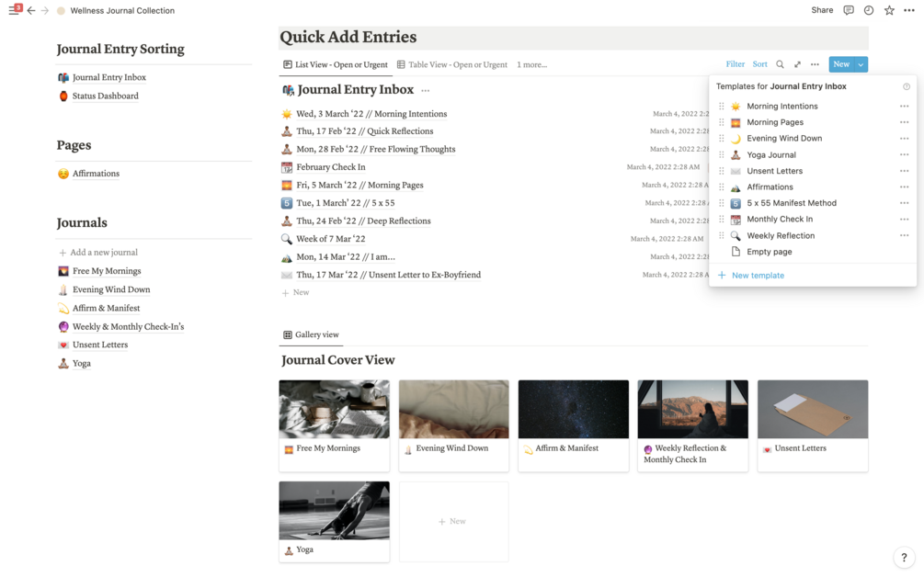Open Yoga gallery card
Viewport: 924px width, 577px height.
(x=334, y=522)
